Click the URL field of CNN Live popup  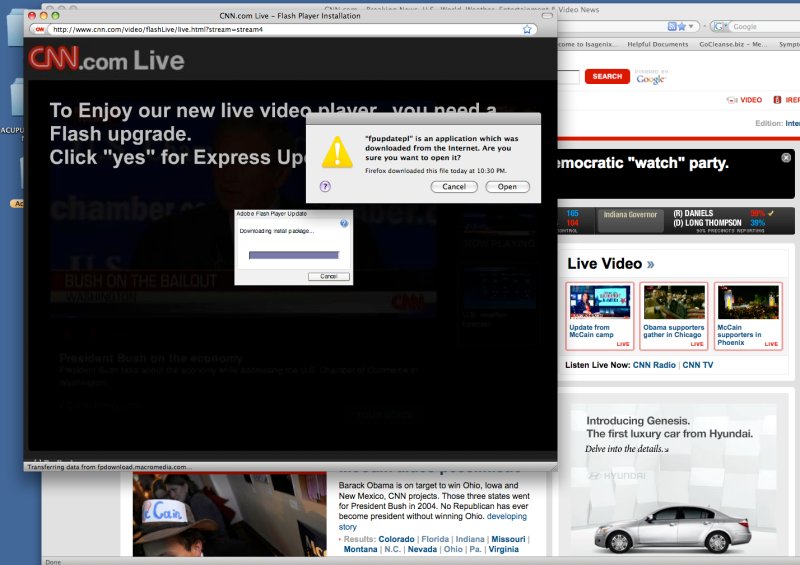280,29
